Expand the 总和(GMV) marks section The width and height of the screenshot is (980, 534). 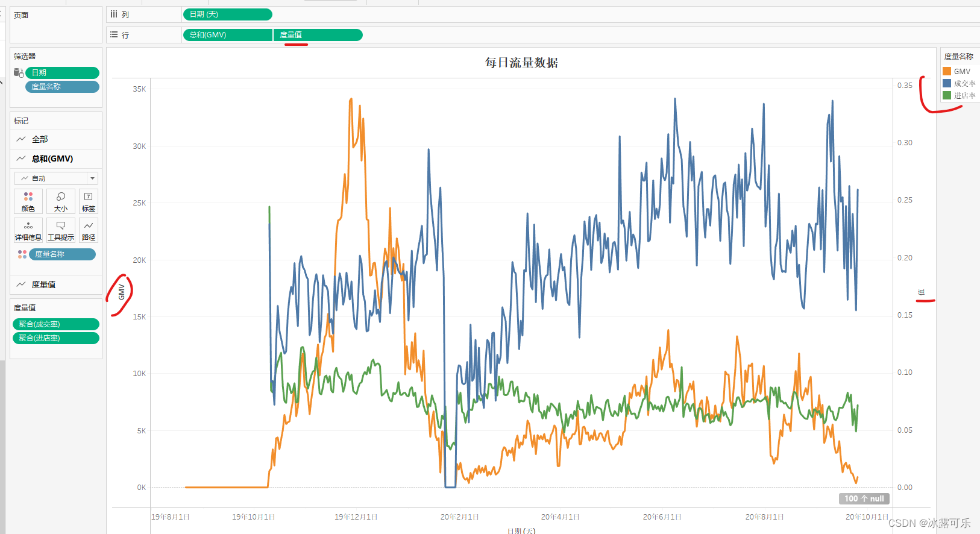click(x=55, y=159)
